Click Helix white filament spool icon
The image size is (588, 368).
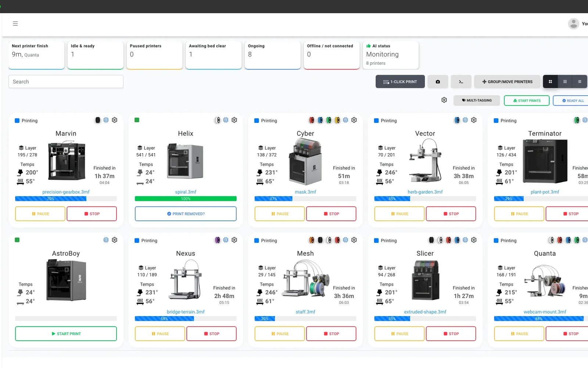[x=218, y=120]
